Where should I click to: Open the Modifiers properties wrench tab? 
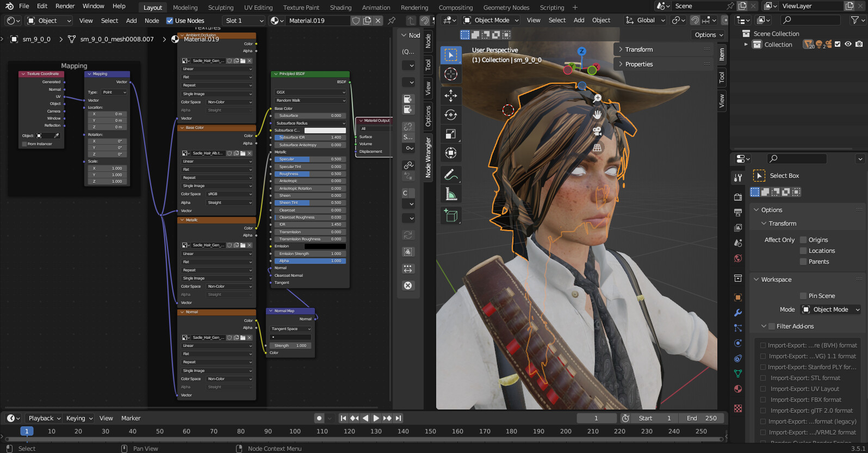click(x=738, y=313)
